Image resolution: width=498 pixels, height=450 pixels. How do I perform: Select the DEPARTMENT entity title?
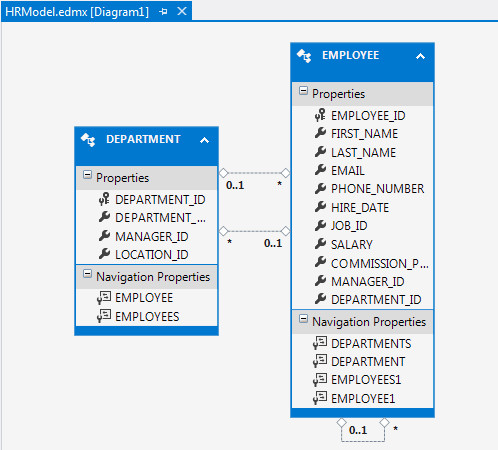(143, 139)
